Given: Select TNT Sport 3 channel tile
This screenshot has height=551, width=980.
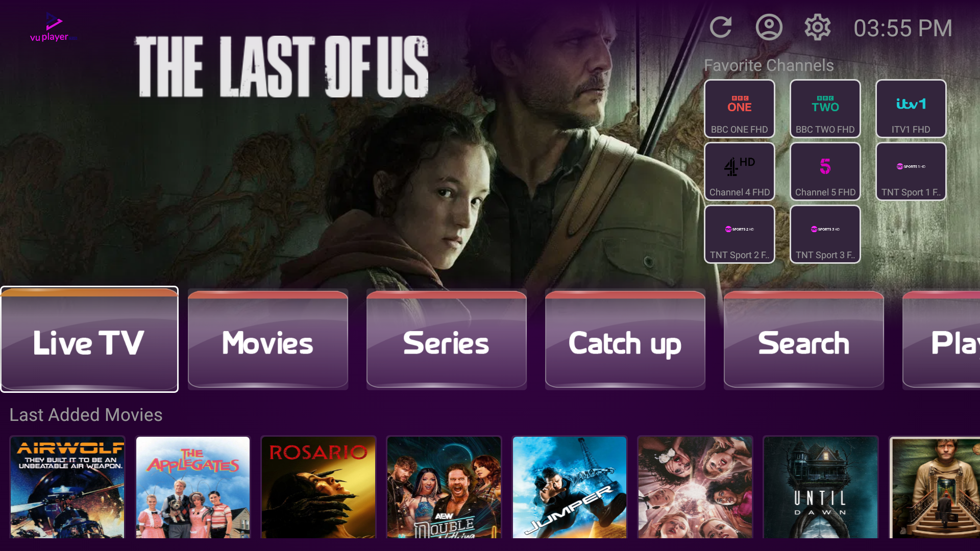Looking at the screenshot, I should (x=825, y=234).
